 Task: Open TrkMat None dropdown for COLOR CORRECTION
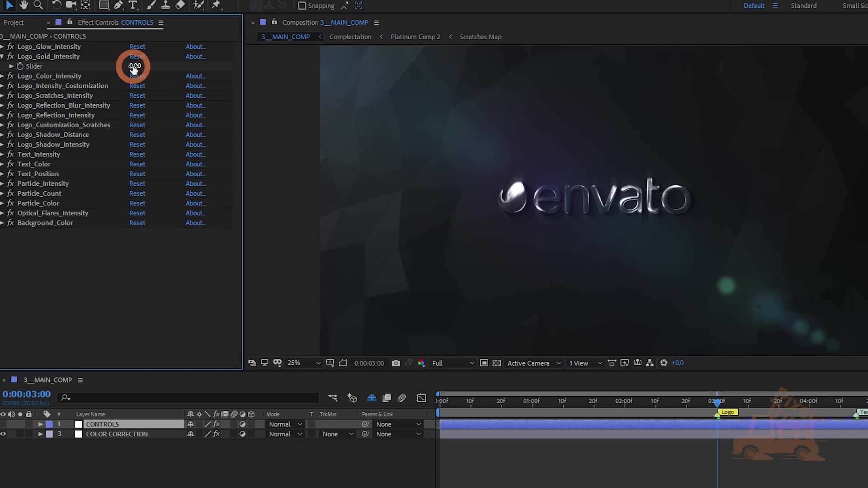tap(337, 434)
